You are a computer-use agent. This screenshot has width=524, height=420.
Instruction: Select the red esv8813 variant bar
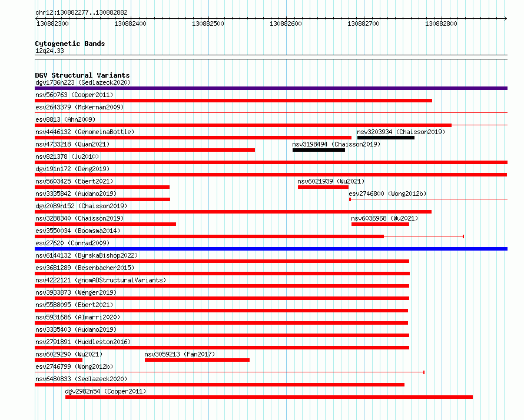[243, 125]
